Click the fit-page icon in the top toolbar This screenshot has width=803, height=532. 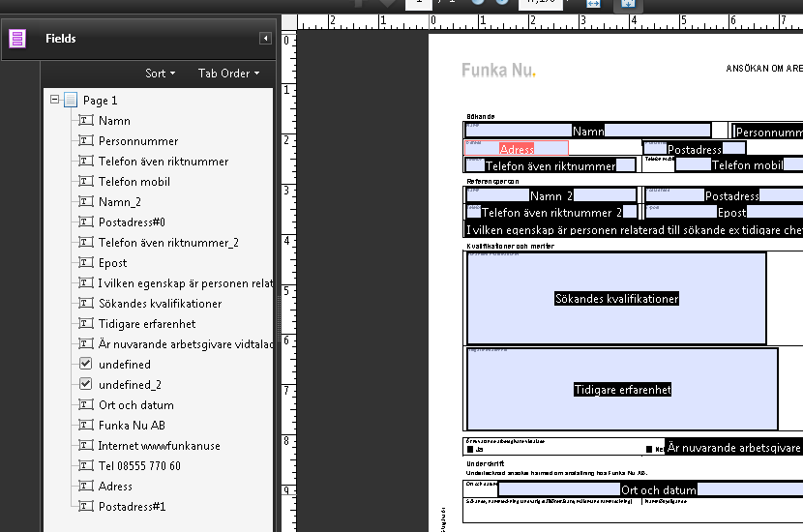click(x=628, y=4)
